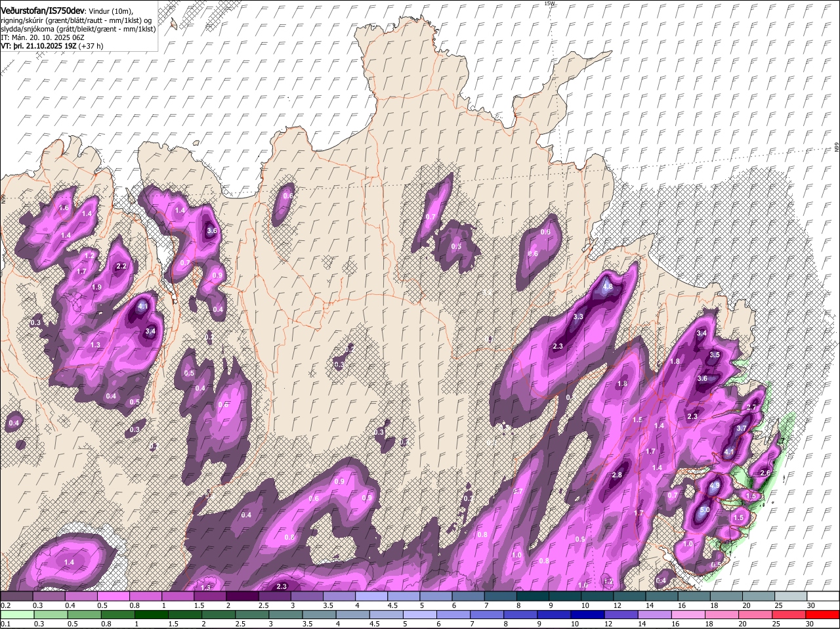
Task: Select the 1 swatch in the upper legend row
Action: [x=178, y=596]
